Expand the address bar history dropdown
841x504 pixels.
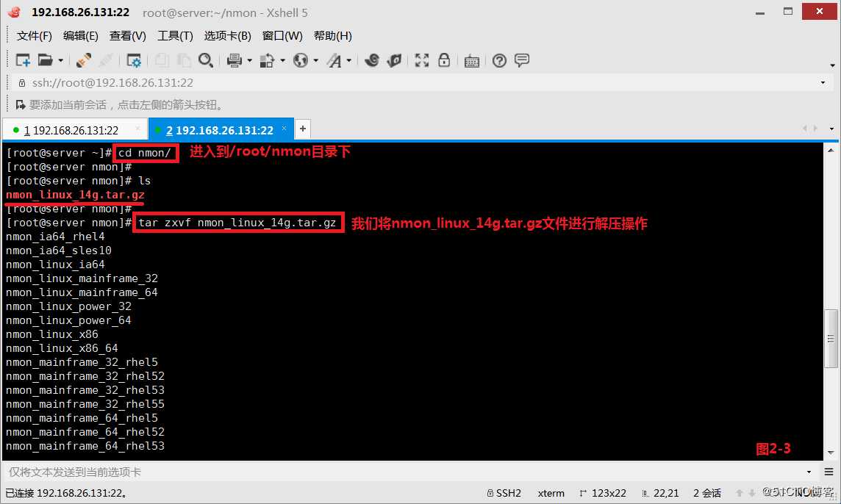point(823,82)
